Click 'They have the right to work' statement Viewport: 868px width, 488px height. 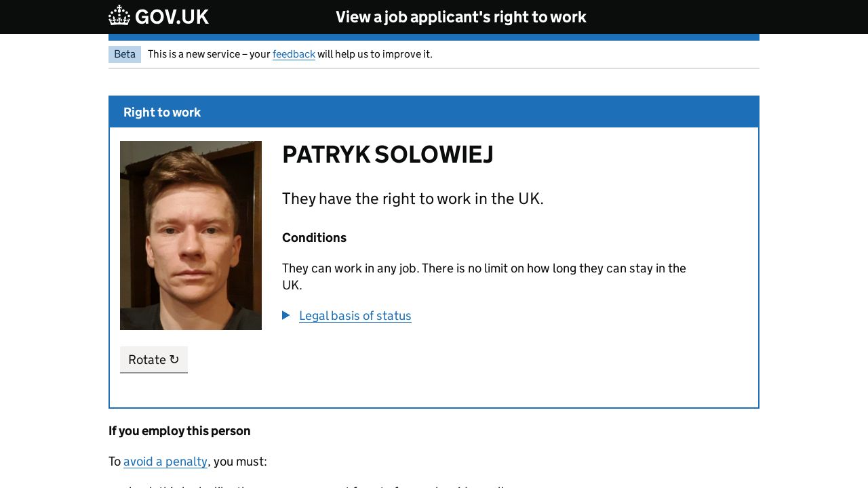pos(412,199)
